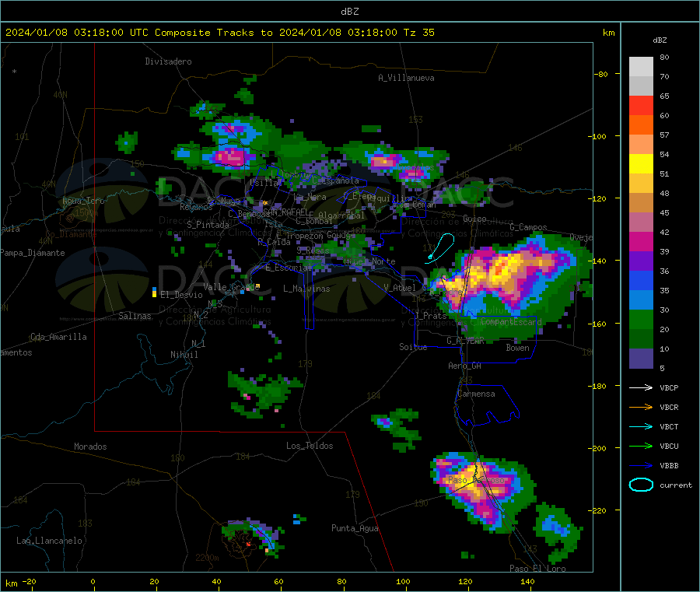The height and width of the screenshot is (592, 700).
Task: Click the yellow 51-54 dBZ color swatch
Action: (x=641, y=164)
